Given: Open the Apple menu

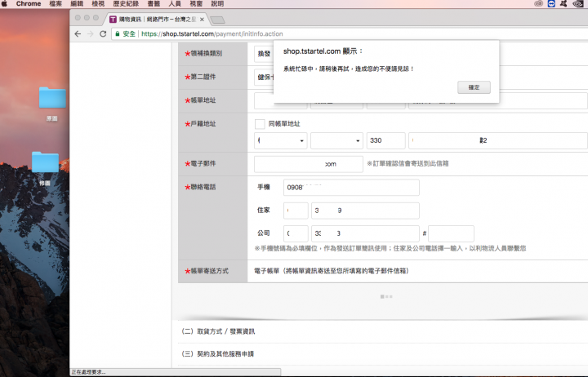Looking at the screenshot, I should pos(5,4).
